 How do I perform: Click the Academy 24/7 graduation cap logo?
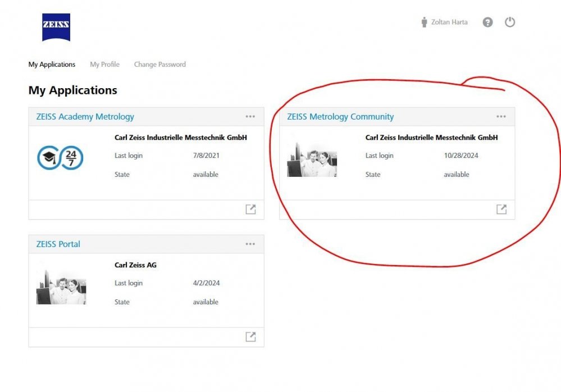60,158
